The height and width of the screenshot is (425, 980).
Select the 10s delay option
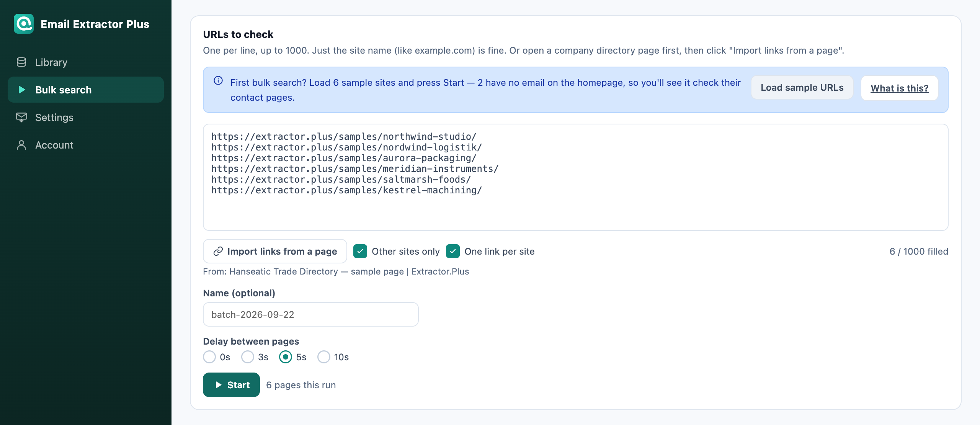pyautogui.click(x=324, y=357)
